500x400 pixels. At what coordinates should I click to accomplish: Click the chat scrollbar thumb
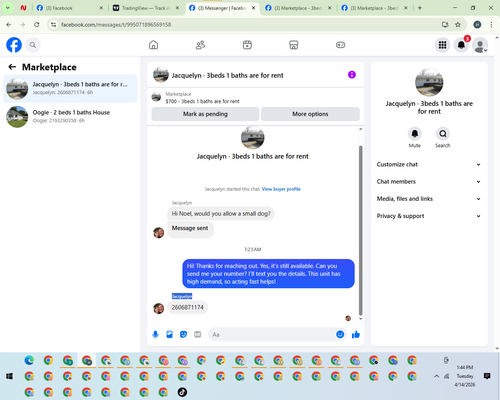pyautogui.click(x=360, y=230)
